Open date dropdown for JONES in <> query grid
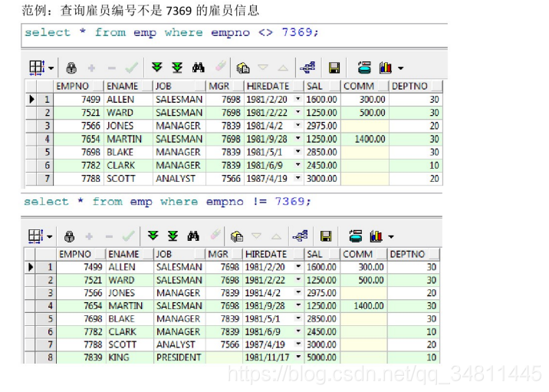 298,125
